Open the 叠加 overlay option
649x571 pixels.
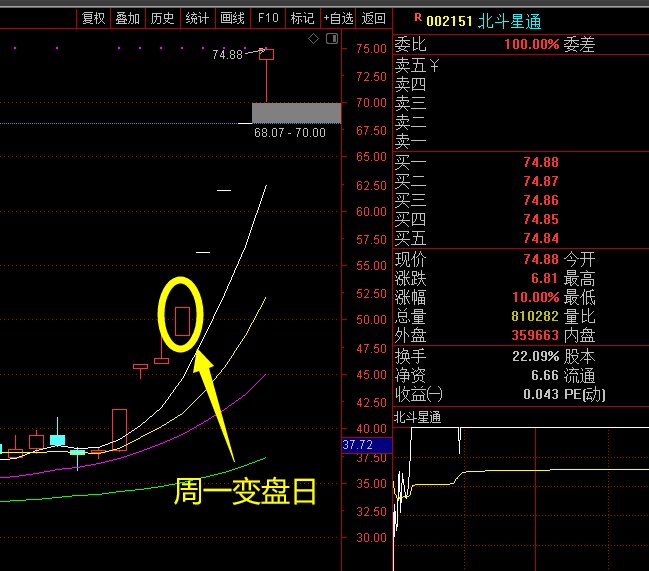point(127,18)
